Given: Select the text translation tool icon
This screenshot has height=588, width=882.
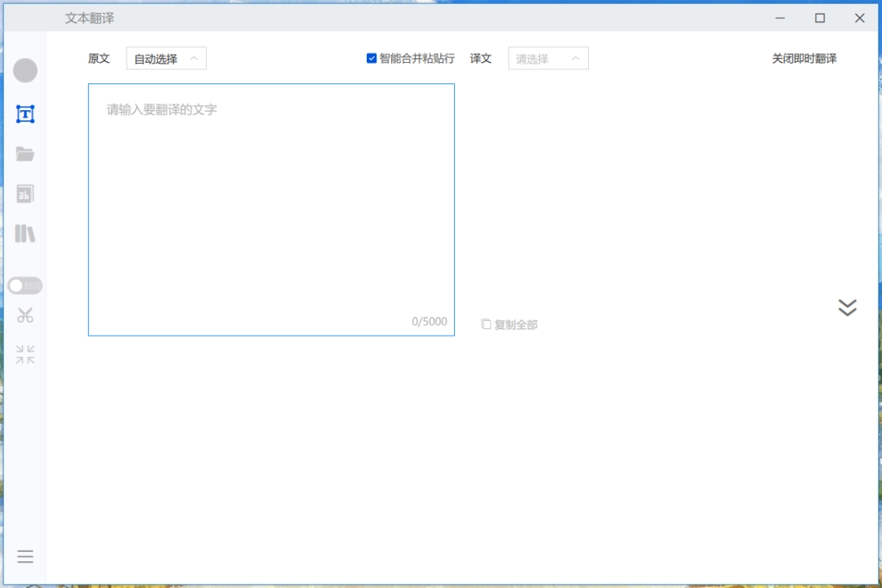Looking at the screenshot, I should (25, 114).
